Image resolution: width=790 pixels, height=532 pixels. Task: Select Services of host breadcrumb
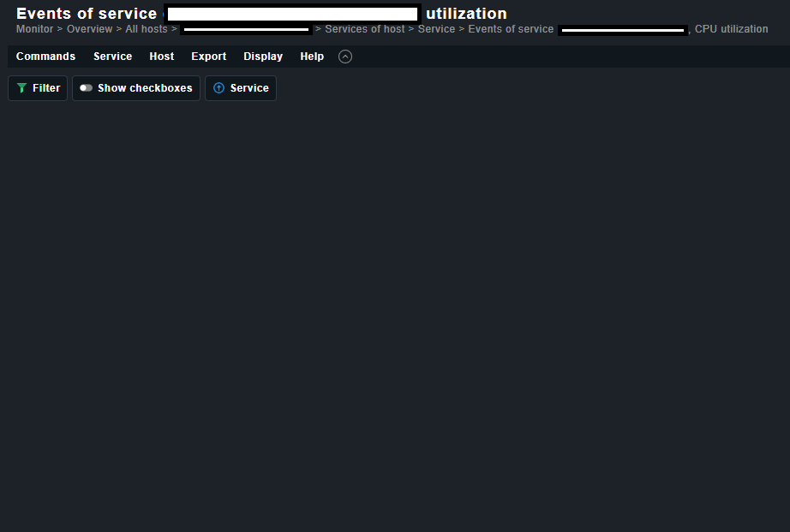coord(364,29)
